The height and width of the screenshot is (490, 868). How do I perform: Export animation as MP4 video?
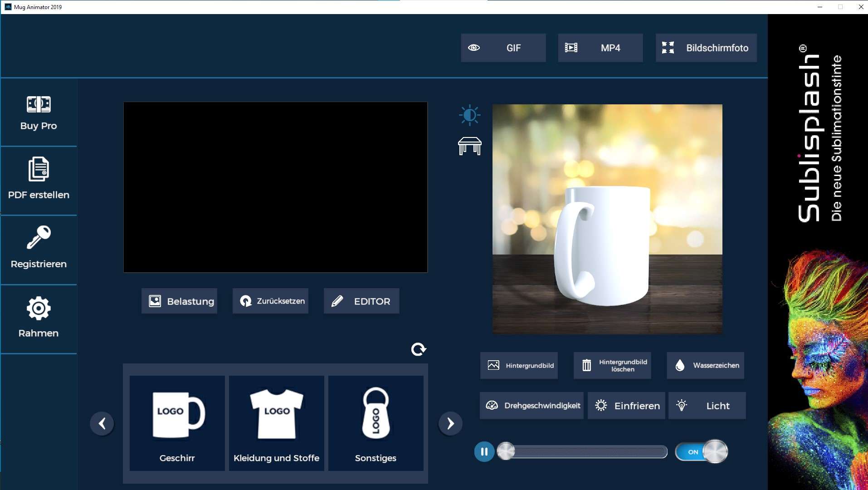pyautogui.click(x=600, y=48)
